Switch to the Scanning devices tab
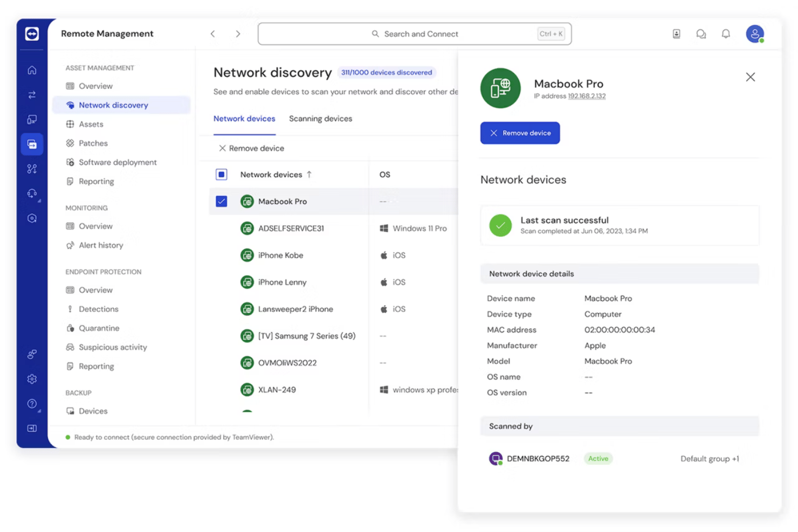This screenshot has height=532, width=798. (320, 119)
